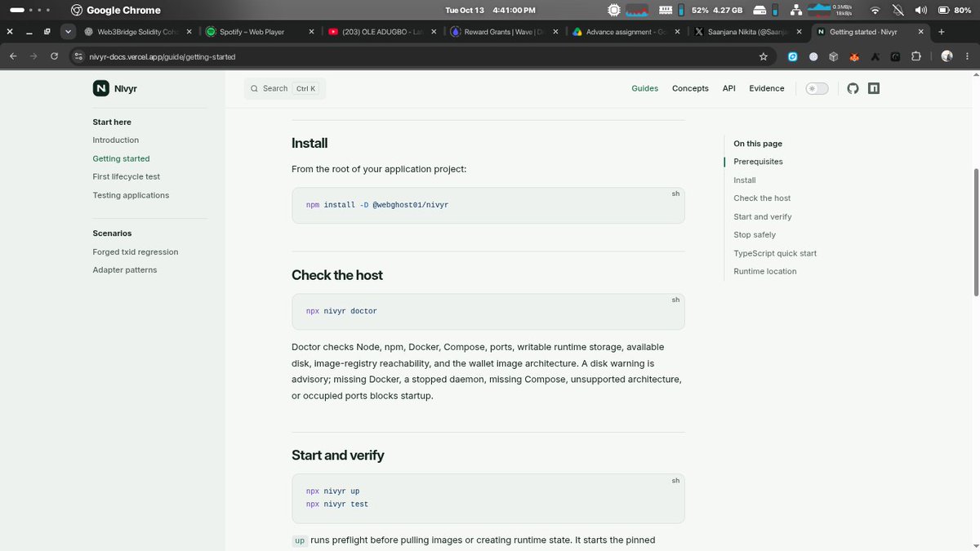
Task: Open the volume speaker icon
Action: [921, 11]
